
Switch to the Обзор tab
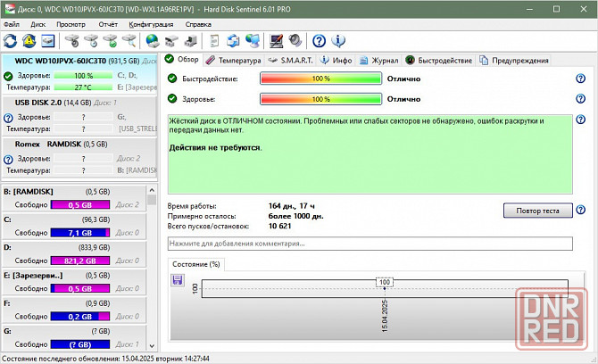click(x=182, y=60)
